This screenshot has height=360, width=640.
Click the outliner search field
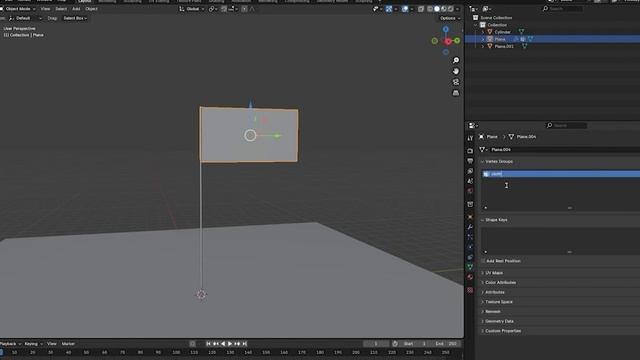click(562, 9)
